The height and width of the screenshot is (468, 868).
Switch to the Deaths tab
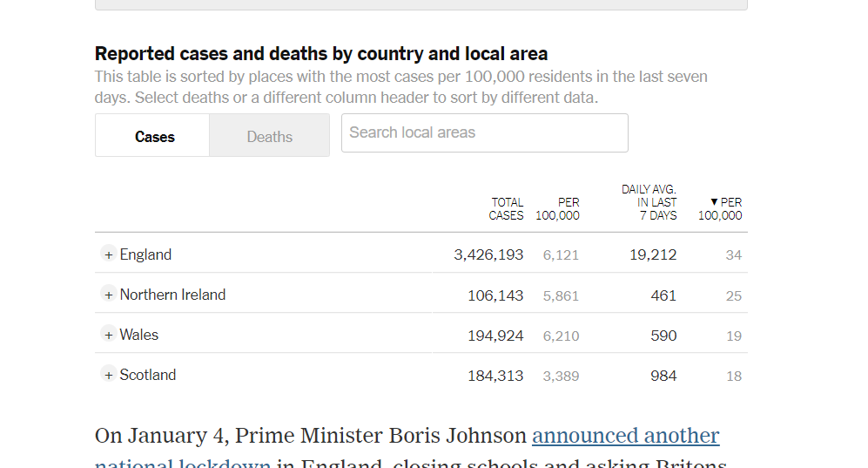point(269,136)
